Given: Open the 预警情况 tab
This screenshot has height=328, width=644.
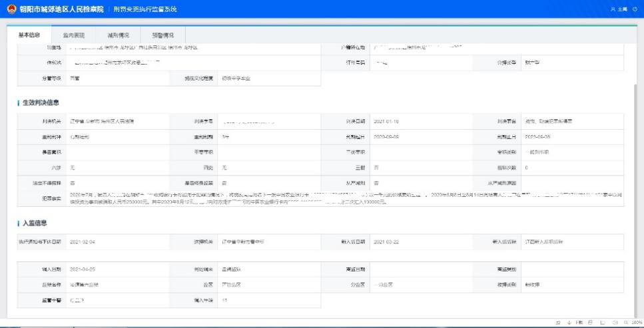Looking at the screenshot, I should point(162,35).
